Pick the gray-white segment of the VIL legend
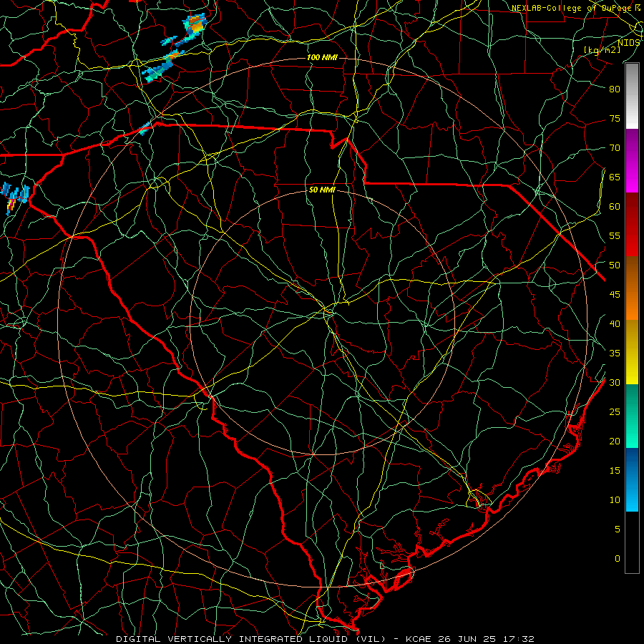 click(632, 96)
